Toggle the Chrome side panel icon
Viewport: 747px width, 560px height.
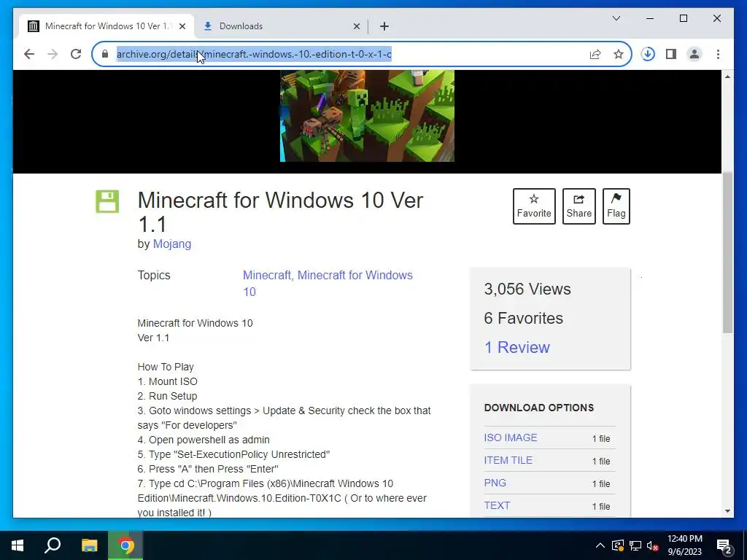(671, 54)
